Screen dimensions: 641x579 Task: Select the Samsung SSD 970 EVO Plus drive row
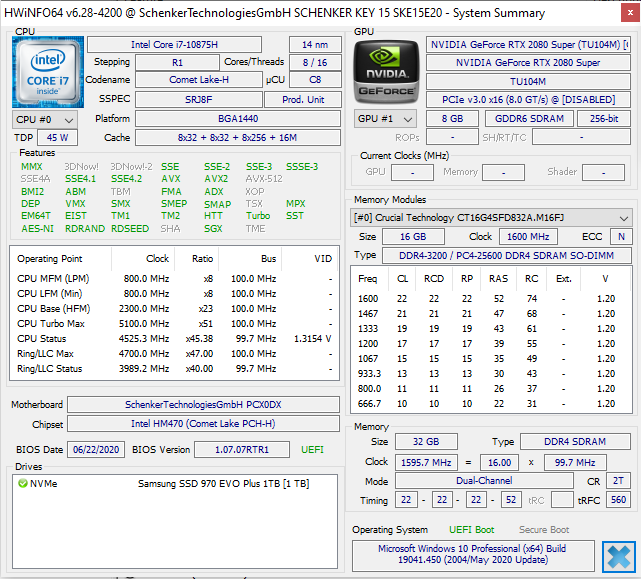click(x=175, y=483)
